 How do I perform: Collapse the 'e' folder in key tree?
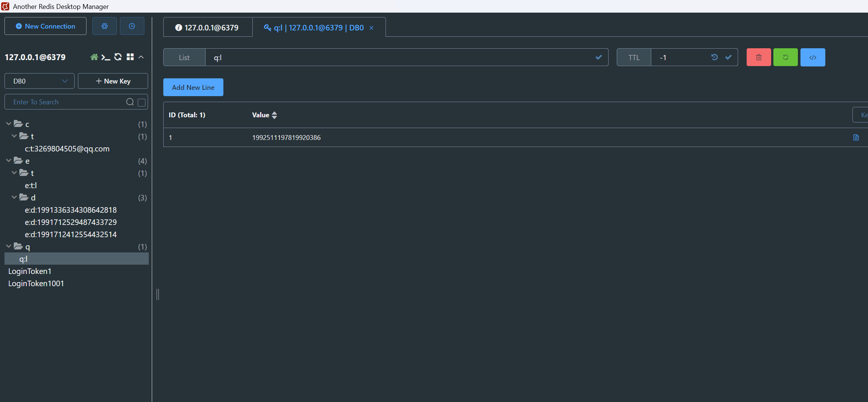(9, 161)
